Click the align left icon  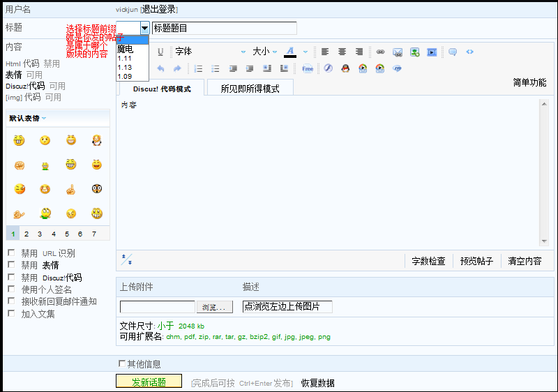click(325, 52)
